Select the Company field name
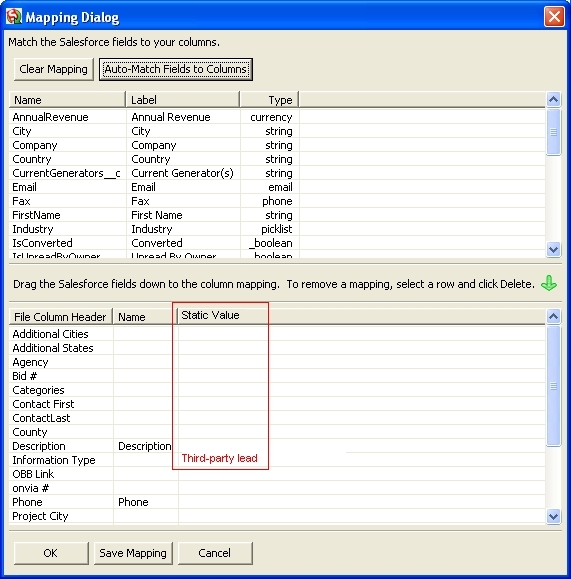Viewport: 571px width, 579px height. pyautogui.click(x=35, y=145)
